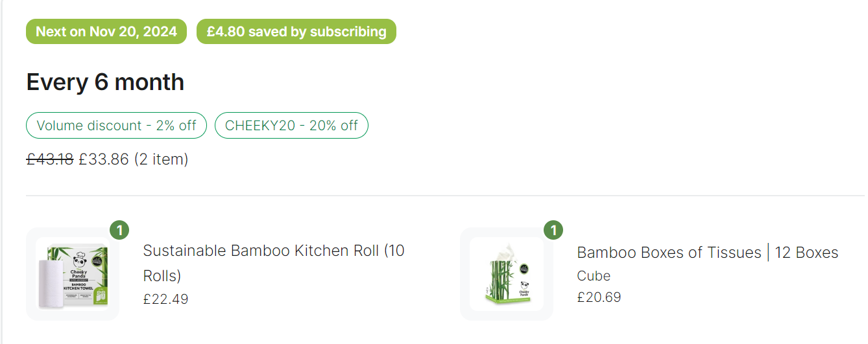Click the Cube variant label
Image resolution: width=868 pixels, height=344 pixels.
pyautogui.click(x=594, y=276)
